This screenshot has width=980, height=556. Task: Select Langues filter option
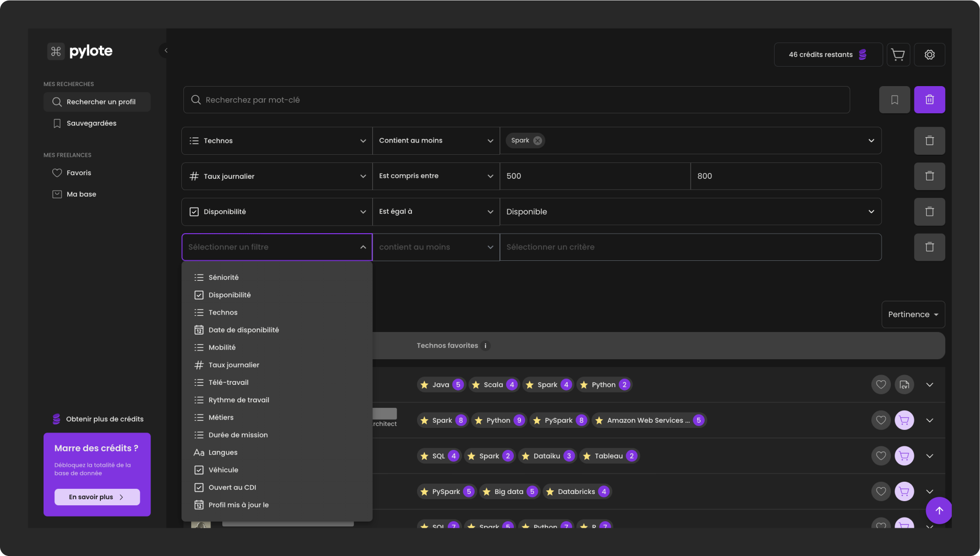[x=277, y=452]
